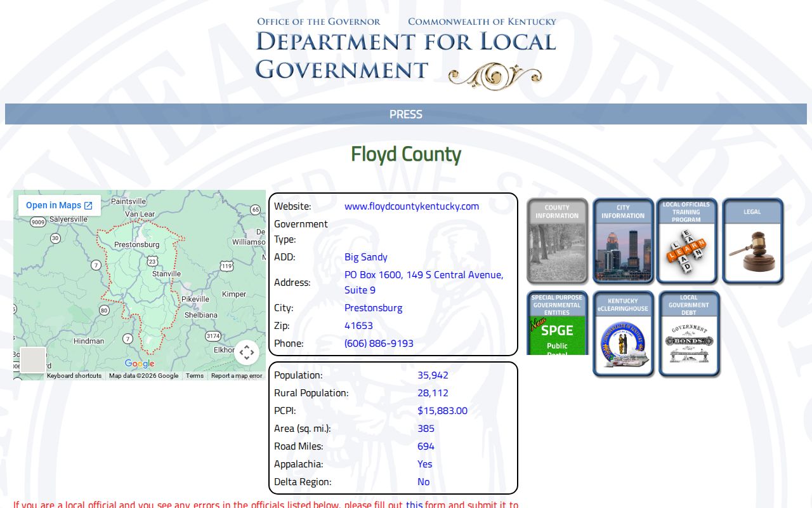The image size is (812, 508).
Task: Click 'Map data ©2026 Google' text
Action: [x=143, y=376]
